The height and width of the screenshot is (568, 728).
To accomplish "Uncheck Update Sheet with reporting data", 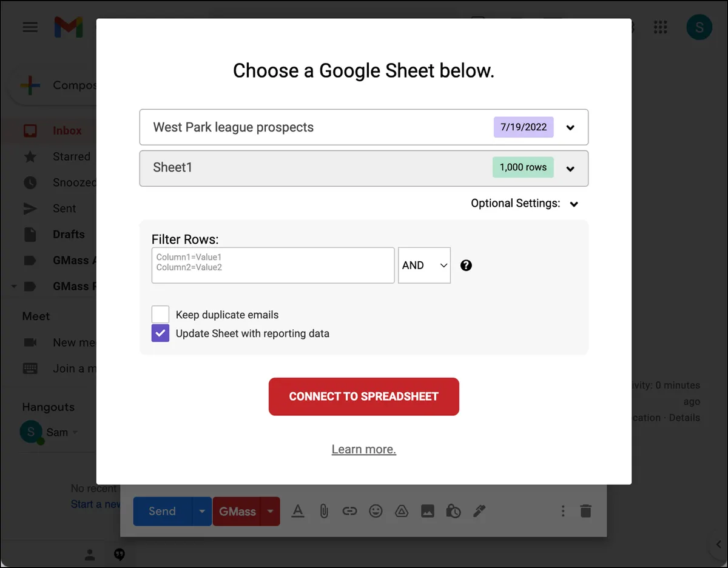I will coord(160,333).
